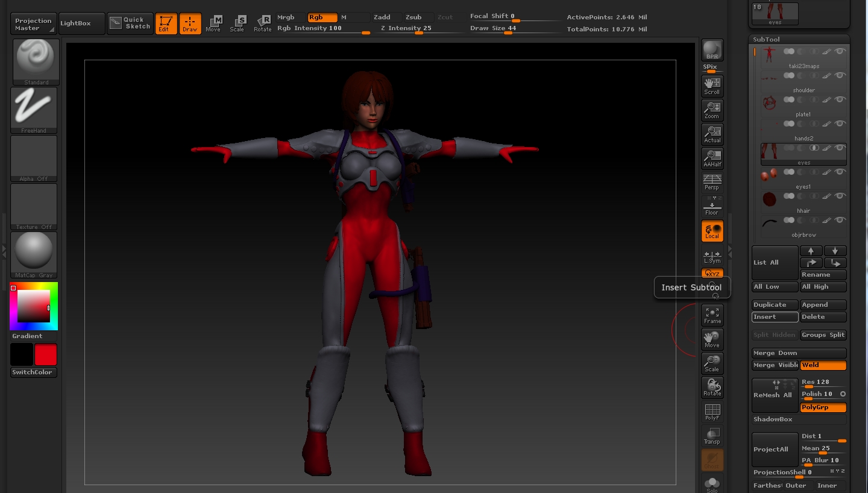Adjust the Rgb Intensity slider
The width and height of the screenshot is (868, 493).
pyautogui.click(x=323, y=29)
